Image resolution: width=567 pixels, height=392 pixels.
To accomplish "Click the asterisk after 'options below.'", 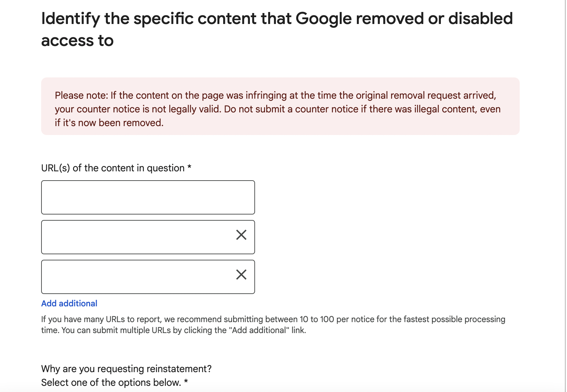I will (x=186, y=381).
